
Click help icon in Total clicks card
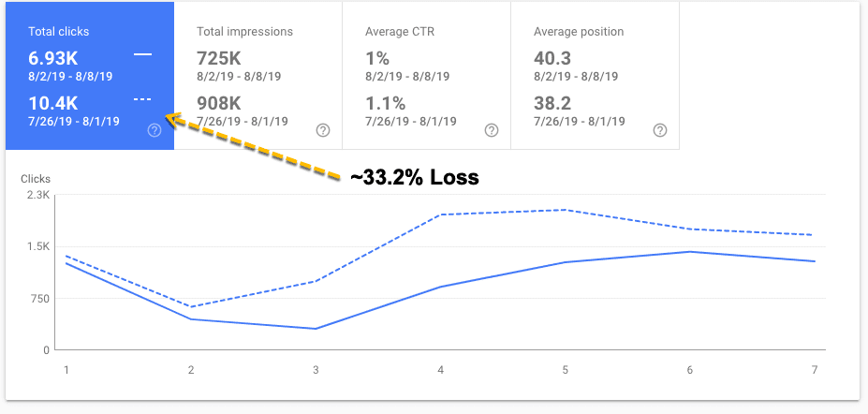155,130
